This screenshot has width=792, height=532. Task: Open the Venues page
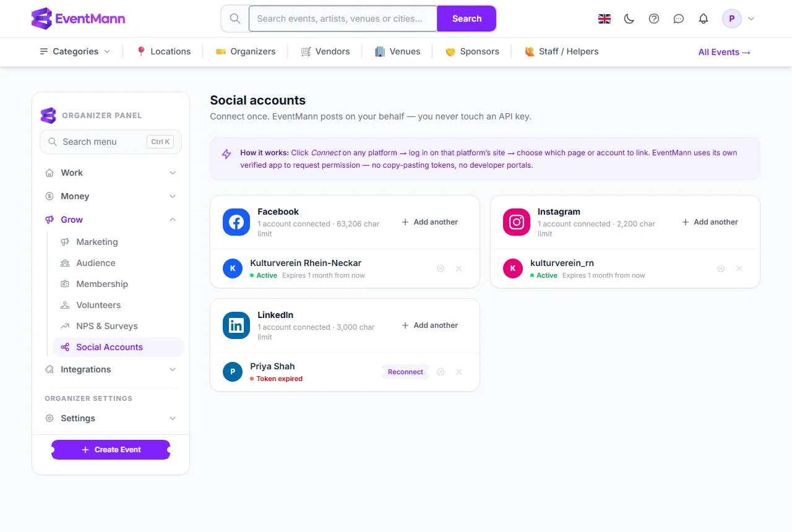tap(398, 51)
